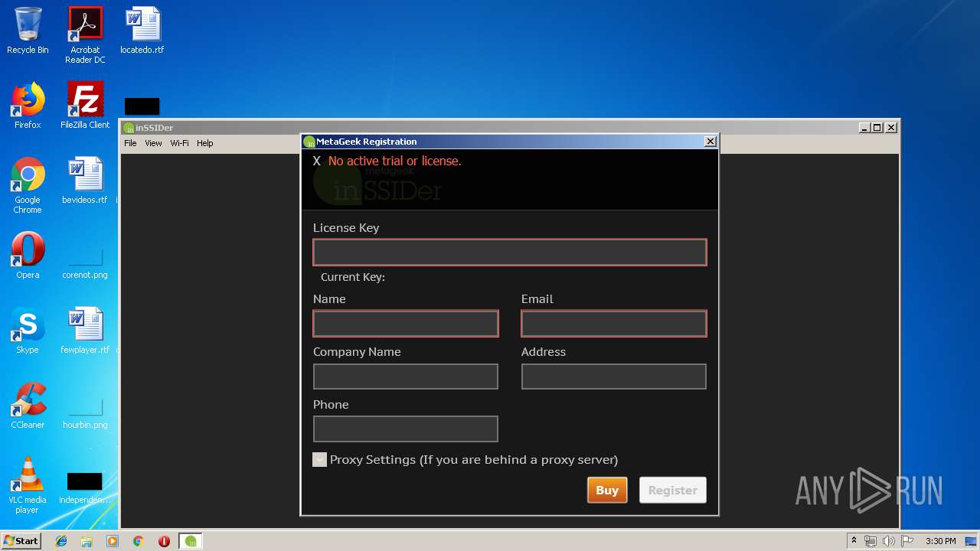Open the Action Center flag icon
This screenshot has width=980, height=551.
click(907, 541)
